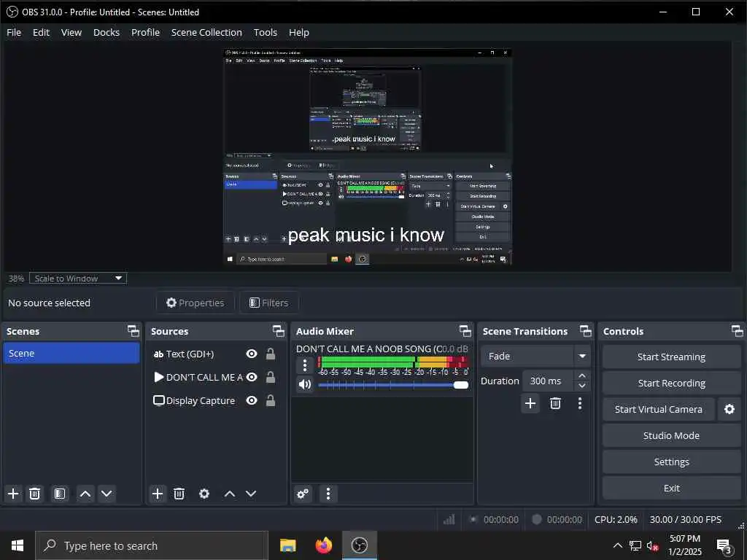Open the Docks menu

coord(107,32)
